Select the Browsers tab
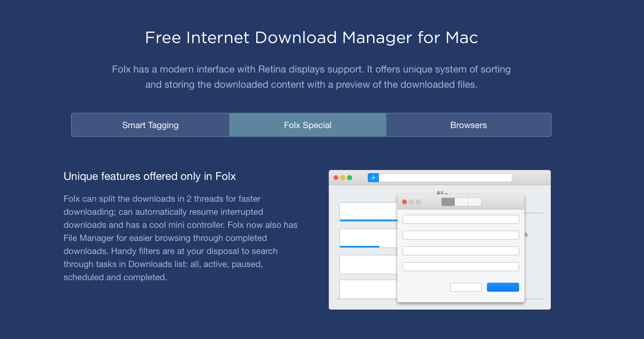 coord(468,125)
